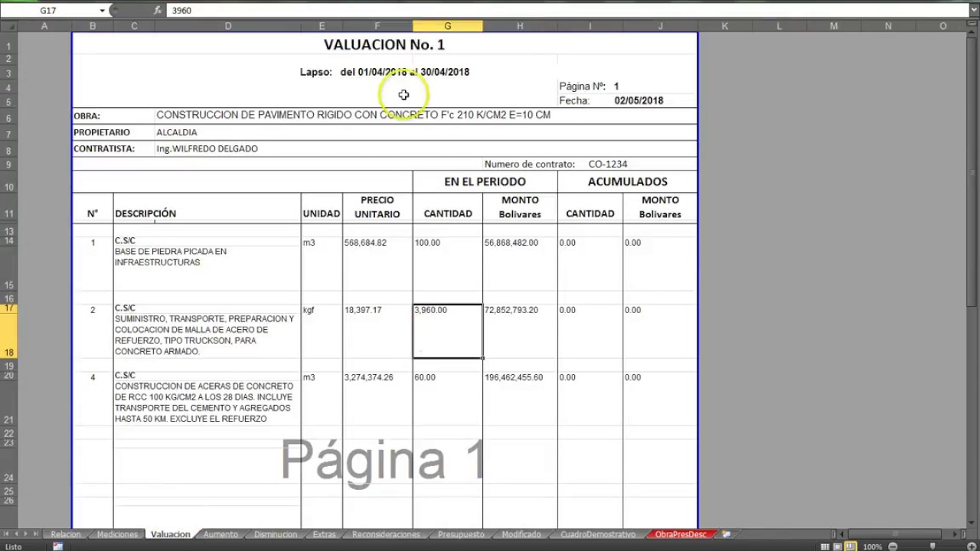Click the Insert Function fx icon

coord(157,11)
